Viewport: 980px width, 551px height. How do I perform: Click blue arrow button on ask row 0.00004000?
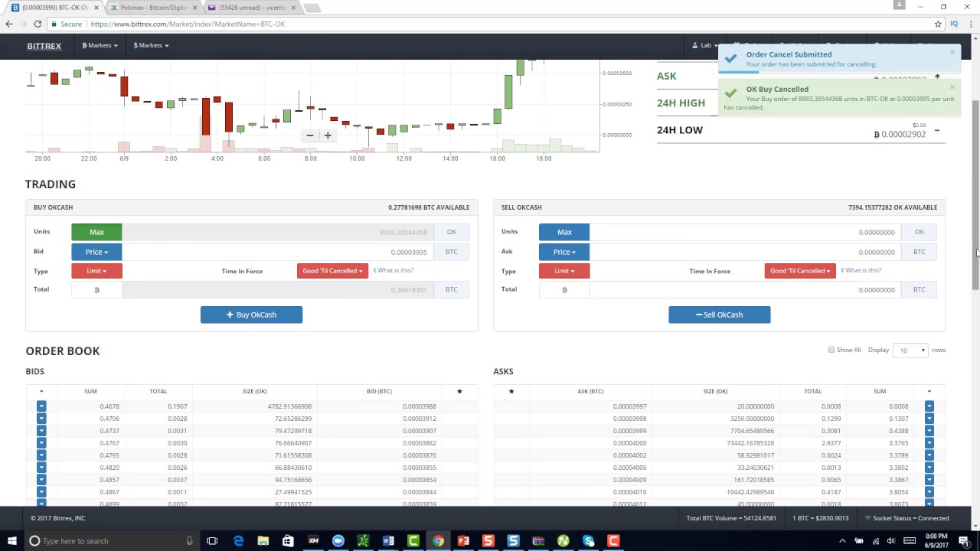click(x=929, y=443)
